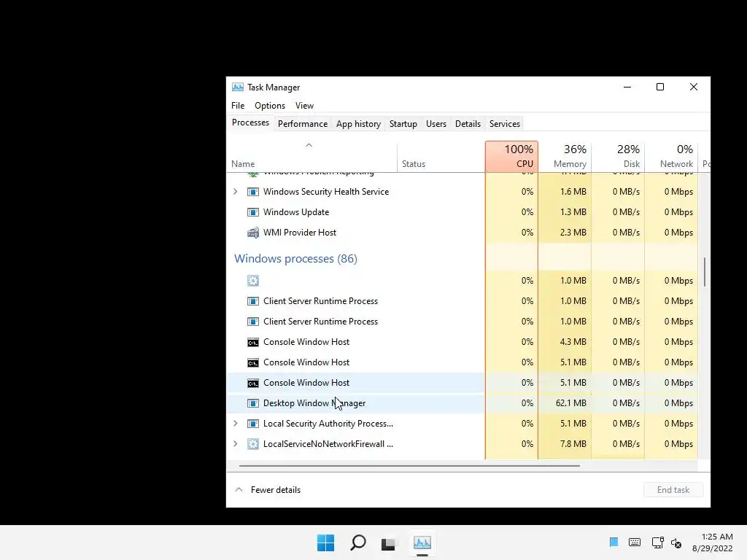Screen dimensions: 747x560
Task: Select the second Client Server Runtime Process row
Action: pyautogui.click(x=462, y=322)
